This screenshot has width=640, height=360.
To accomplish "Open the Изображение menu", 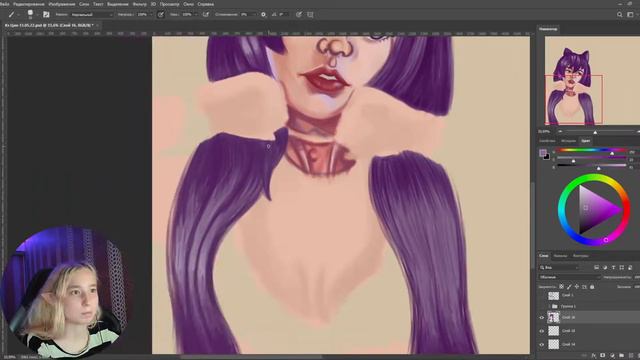I will point(62,4).
